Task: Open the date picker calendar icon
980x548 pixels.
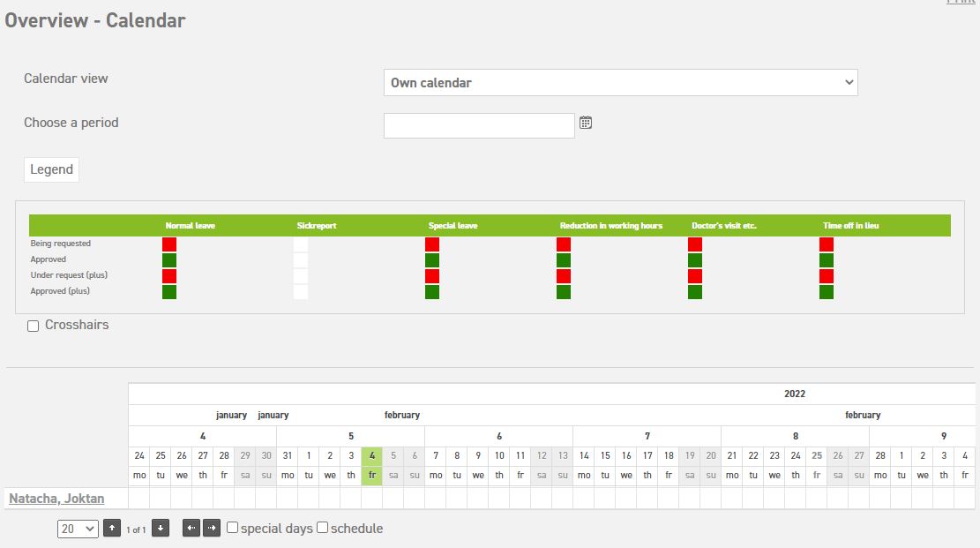Action: pos(586,122)
